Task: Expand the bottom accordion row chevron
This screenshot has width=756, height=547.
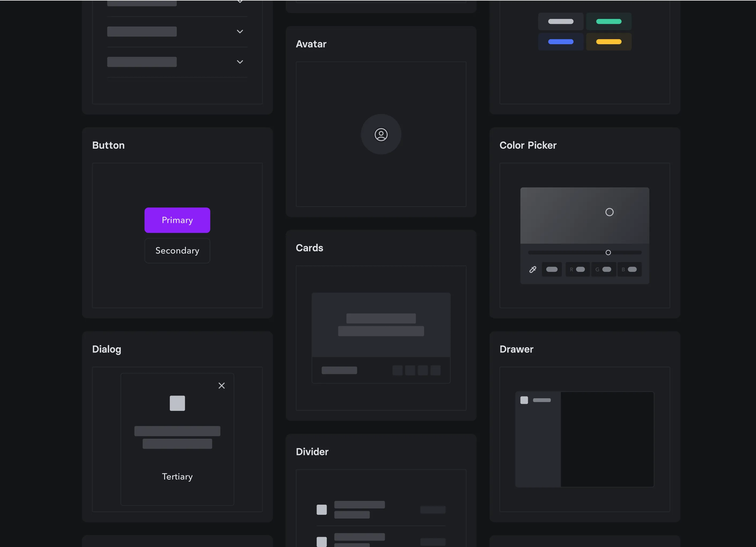Action: [240, 62]
